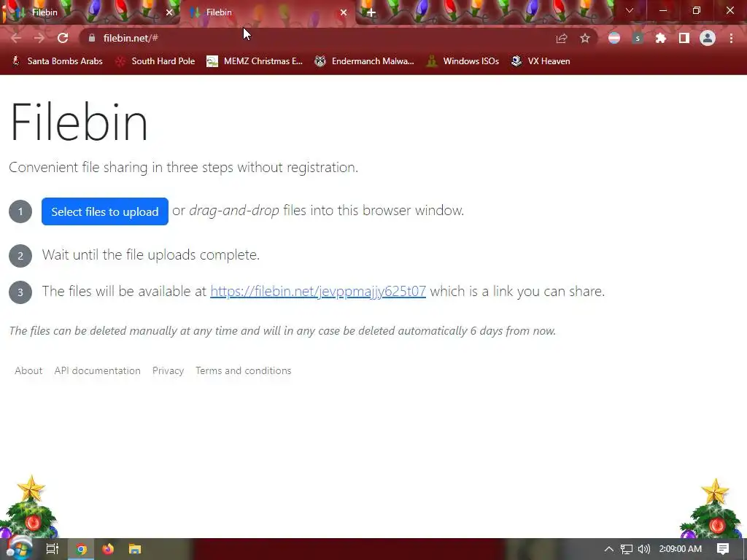Open the volume speaker icon
This screenshot has width=747, height=560.
[x=643, y=549]
